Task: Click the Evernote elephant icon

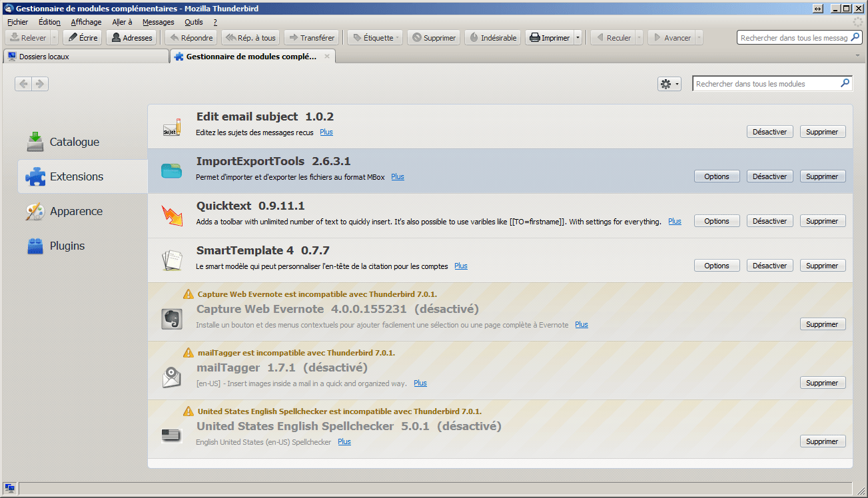Action: point(172,319)
